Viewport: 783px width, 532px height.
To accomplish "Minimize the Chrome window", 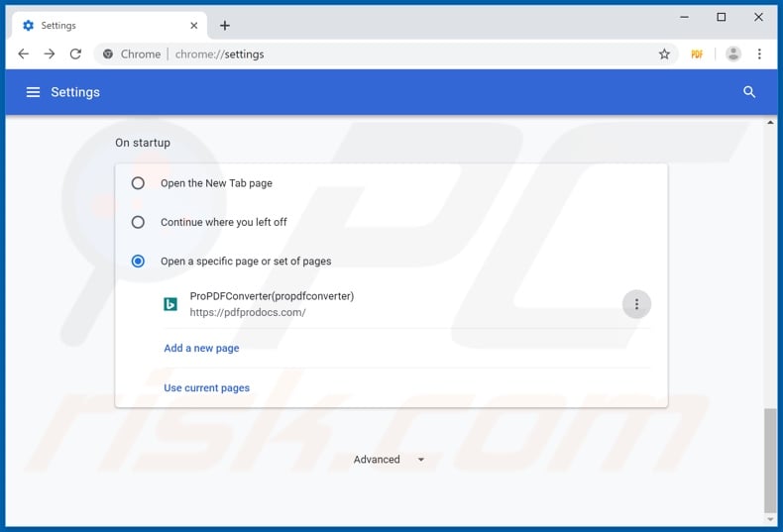I will 684,17.
